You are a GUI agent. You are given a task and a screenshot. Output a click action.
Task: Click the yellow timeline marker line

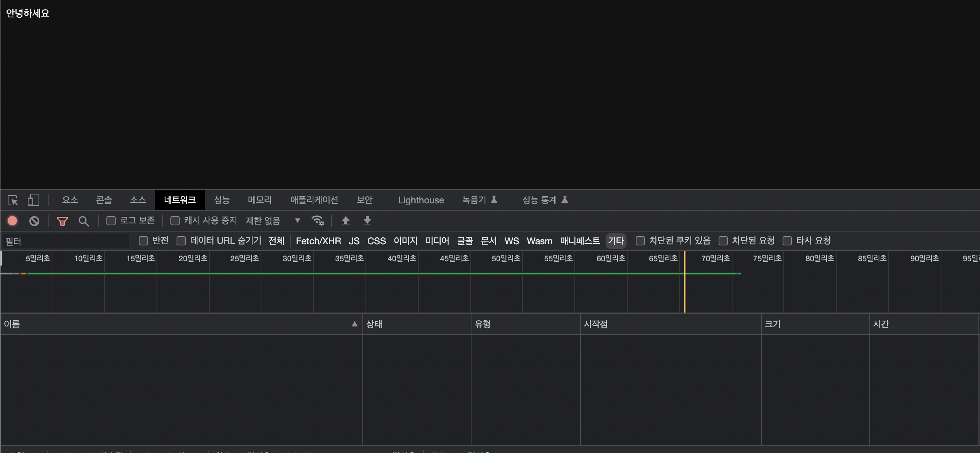pyautogui.click(x=685, y=282)
